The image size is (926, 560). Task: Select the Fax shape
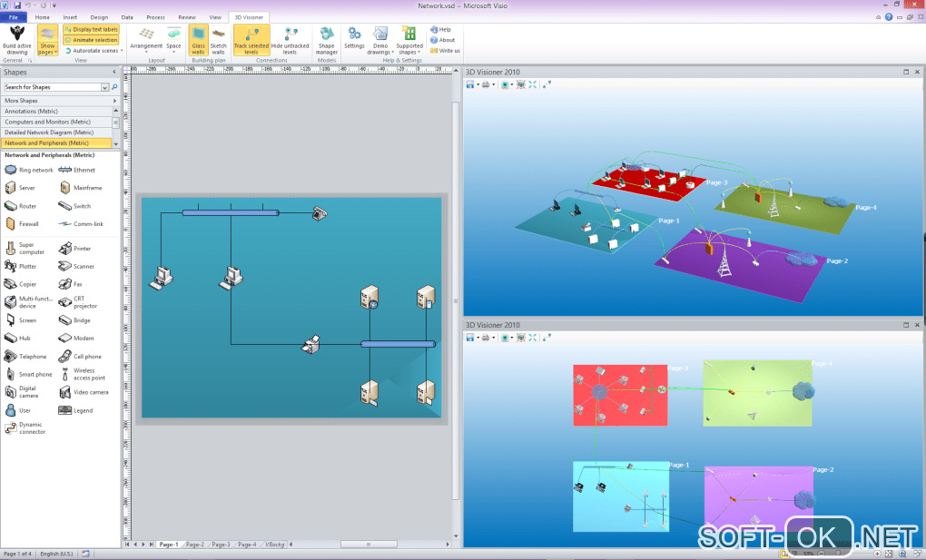click(x=71, y=284)
